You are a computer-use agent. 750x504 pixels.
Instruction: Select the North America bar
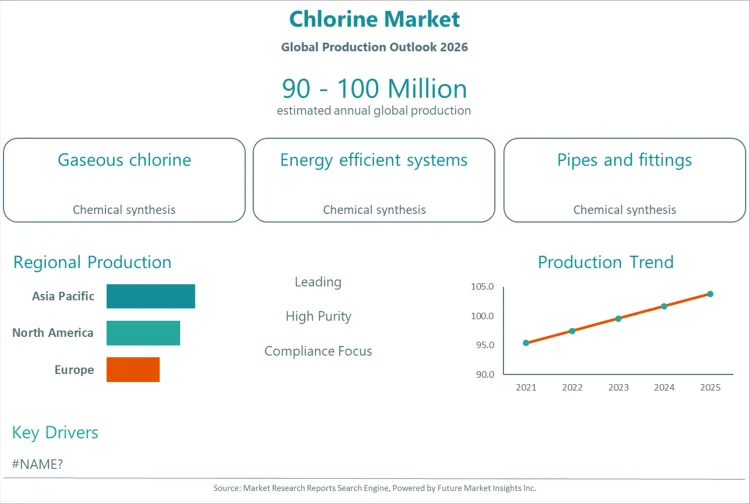(143, 333)
